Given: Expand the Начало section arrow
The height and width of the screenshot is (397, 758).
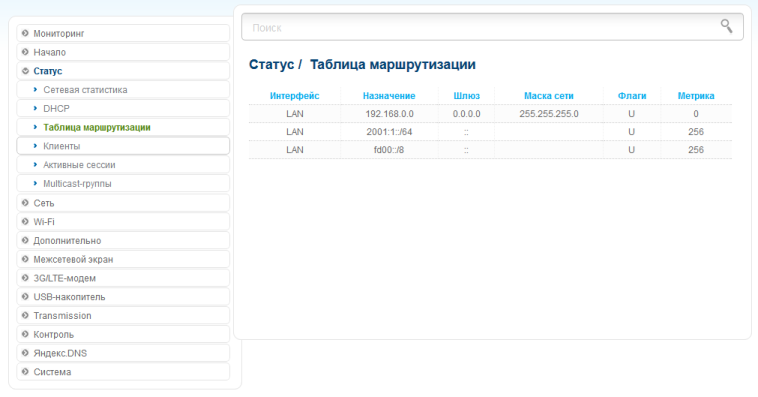Looking at the screenshot, I should pos(25,52).
